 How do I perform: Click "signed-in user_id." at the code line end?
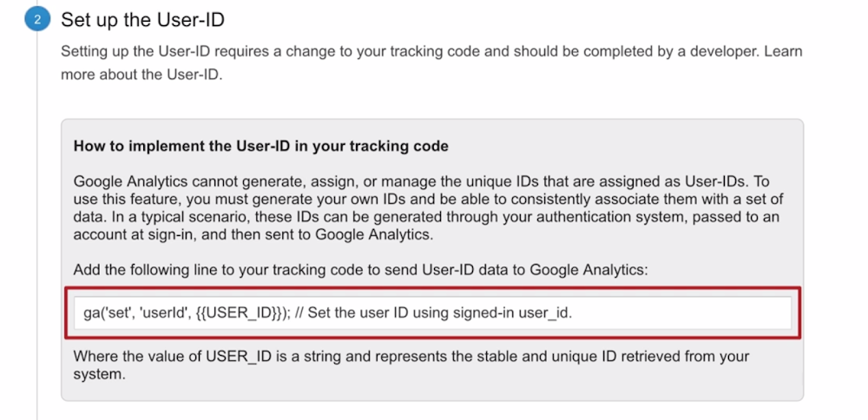click(513, 312)
